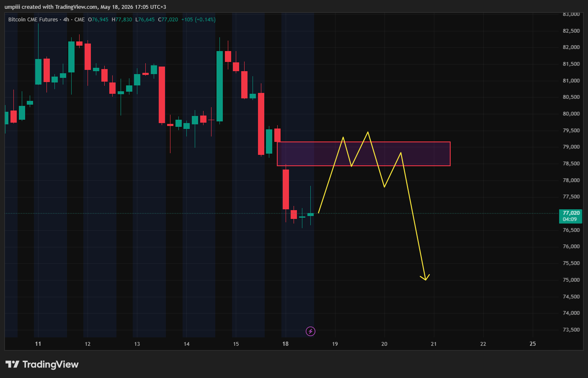Click the 04:09 candle countdown timer
588x378 pixels.
[570, 219]
